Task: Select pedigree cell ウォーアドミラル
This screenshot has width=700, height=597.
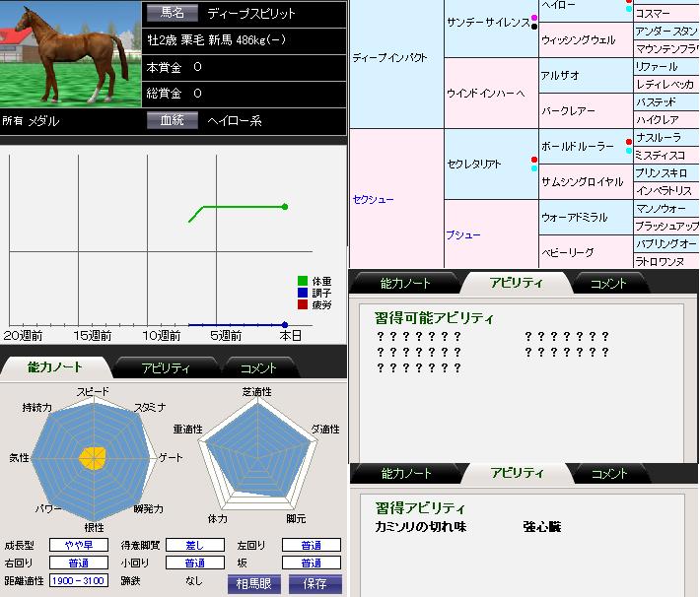Action: point(586,217)
